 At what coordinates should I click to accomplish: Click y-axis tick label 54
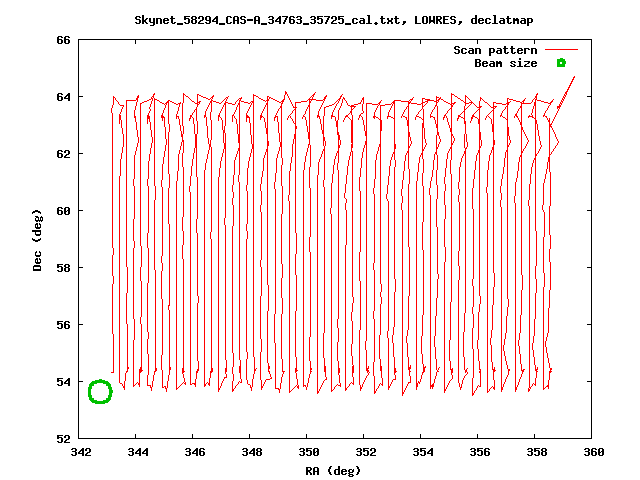pos(63,382)
